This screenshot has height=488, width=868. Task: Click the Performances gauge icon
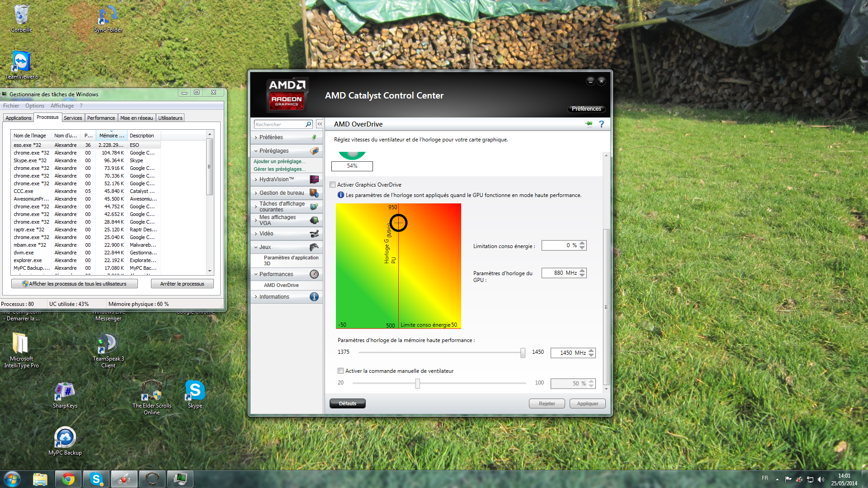314,274
